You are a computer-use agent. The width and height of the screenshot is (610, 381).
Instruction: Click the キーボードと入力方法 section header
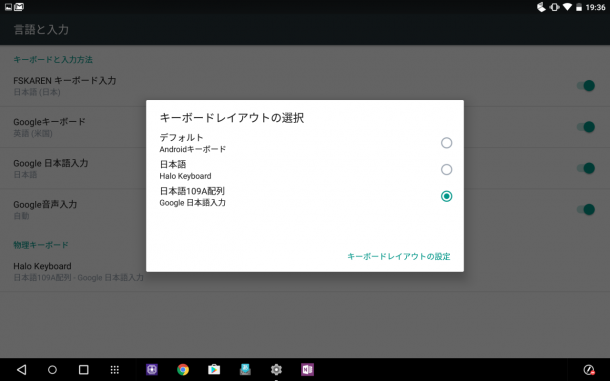[x=53, y=60]
